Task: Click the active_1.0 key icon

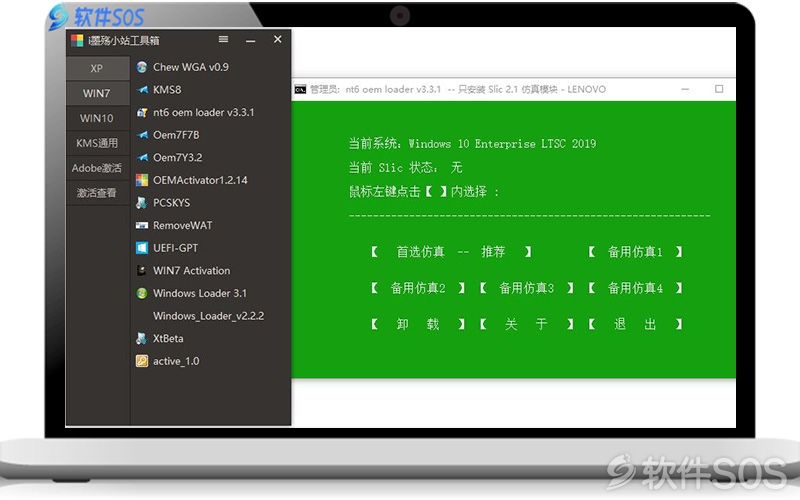Action: [142, 361]
